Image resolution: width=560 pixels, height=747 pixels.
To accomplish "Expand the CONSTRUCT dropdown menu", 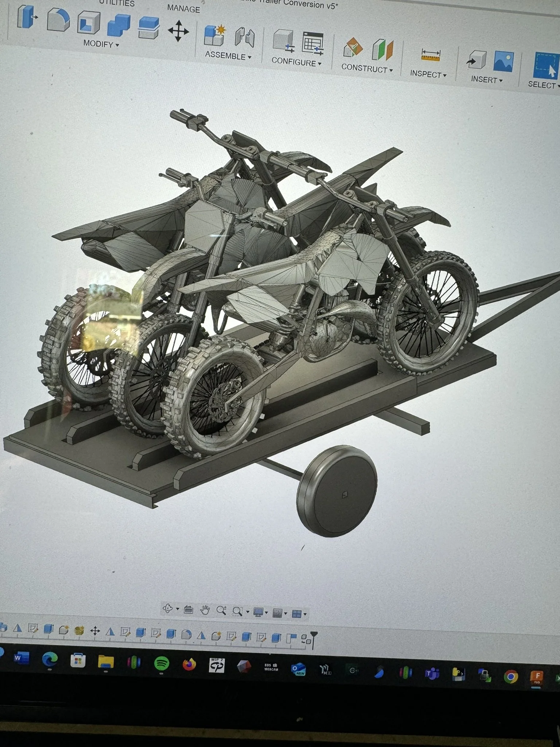I will (367, 68).
